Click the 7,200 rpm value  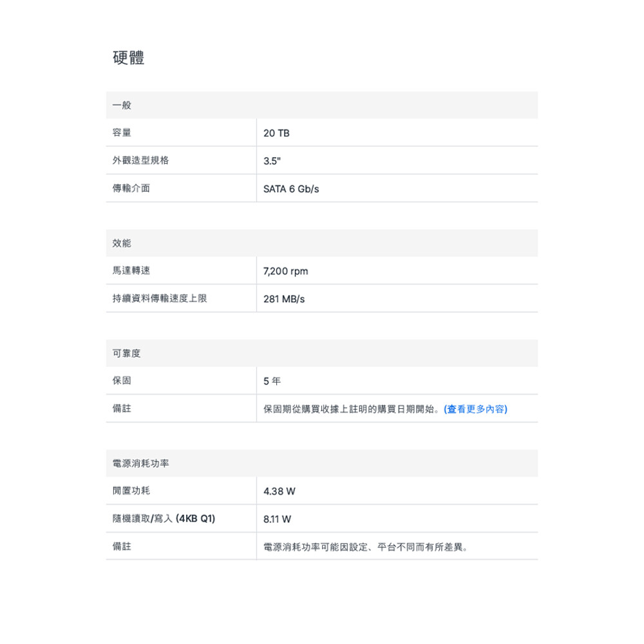286,271
